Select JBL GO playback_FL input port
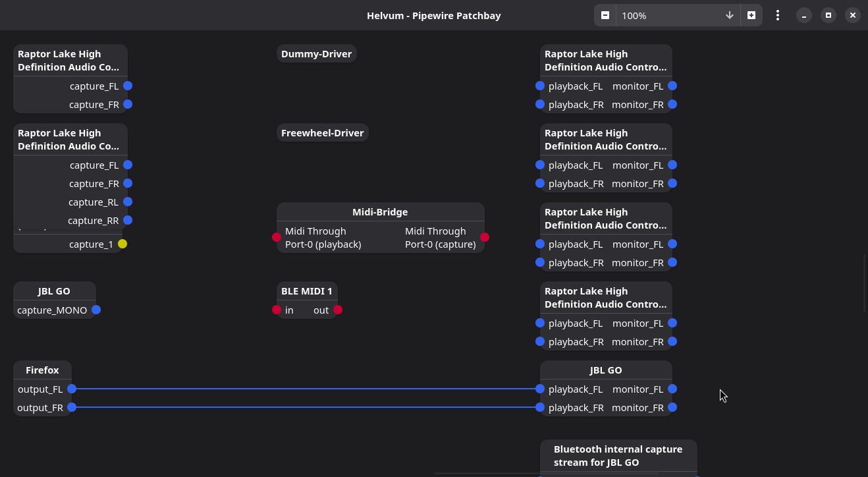 (x=540, y=389)
